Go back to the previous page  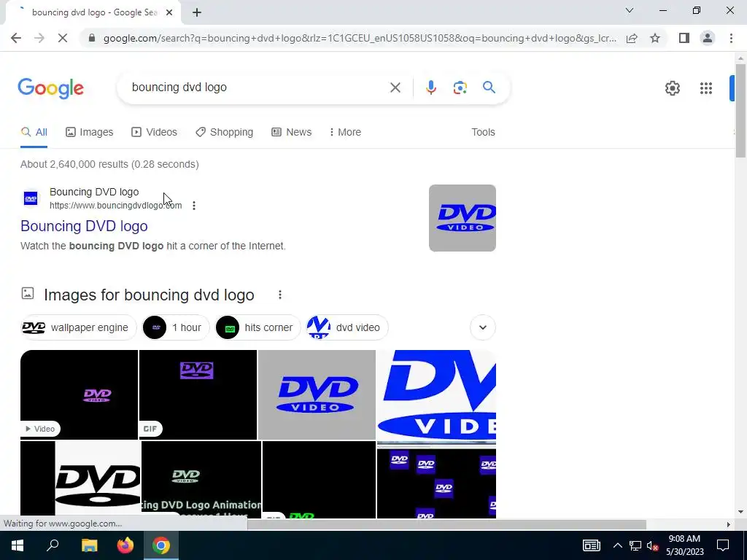click(16, 38)
